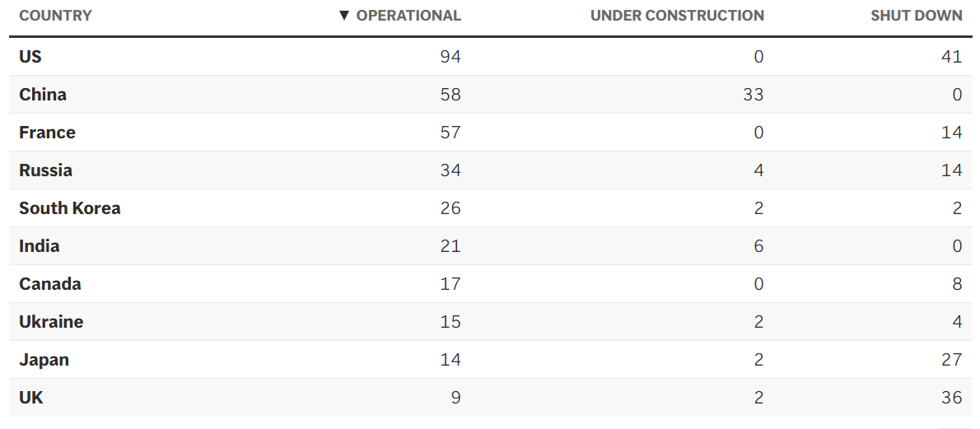This screenshot has height=429, width=980.
Task: Click the US operational value 94
Action: pyautogui.click(x=450, y=57)
